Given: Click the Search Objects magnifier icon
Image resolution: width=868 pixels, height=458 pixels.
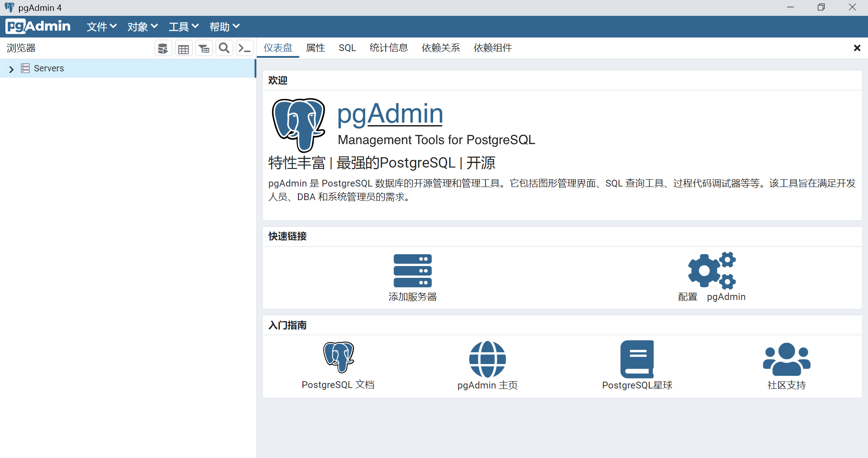Looking at the screenshot, I should [224, 48].
